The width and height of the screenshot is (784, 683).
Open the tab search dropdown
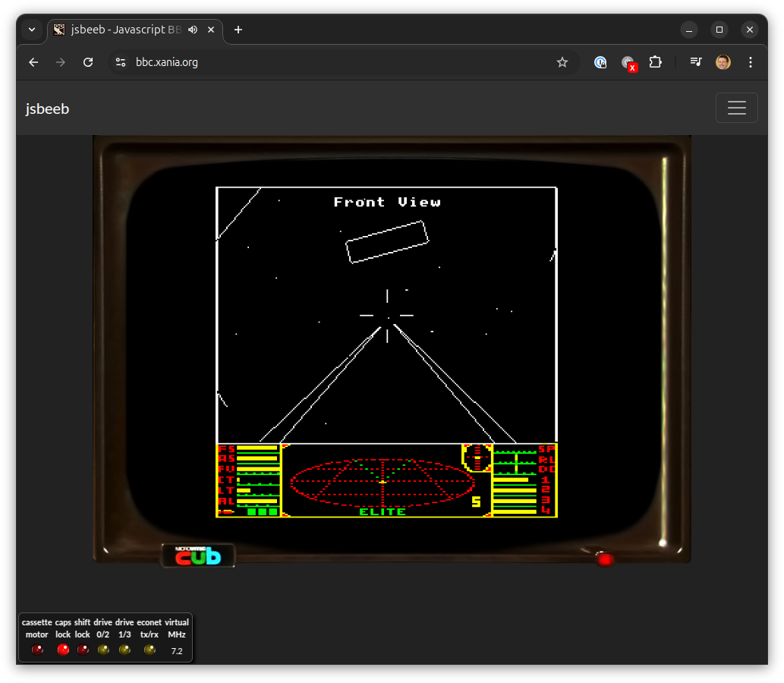tap(32, 30)
